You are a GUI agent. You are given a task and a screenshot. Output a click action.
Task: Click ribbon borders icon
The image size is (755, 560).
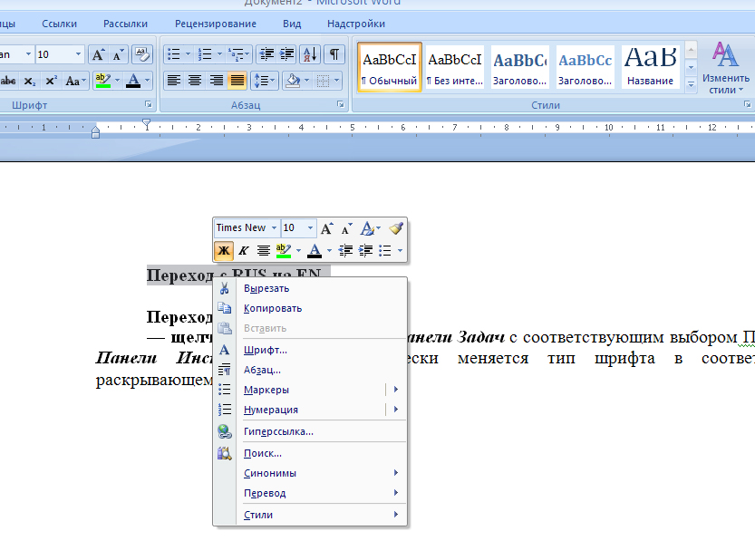[323, 81]
